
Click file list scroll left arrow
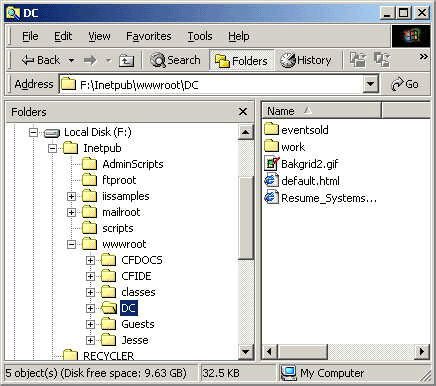click(270, 352)
